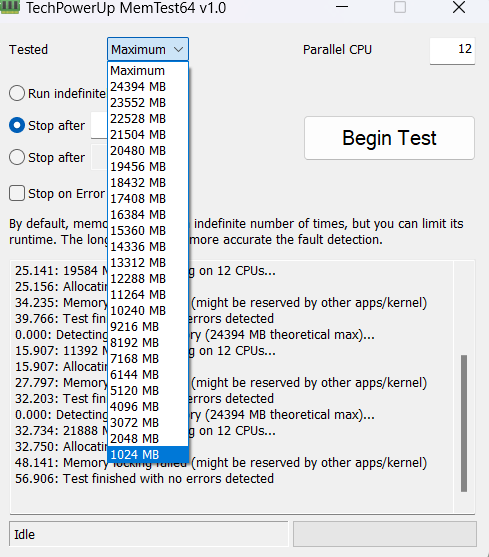The image size is (489, 557).
Task: Select the Run indefinitely radio button
Action: pyautogui.click(x=17, y=93)
